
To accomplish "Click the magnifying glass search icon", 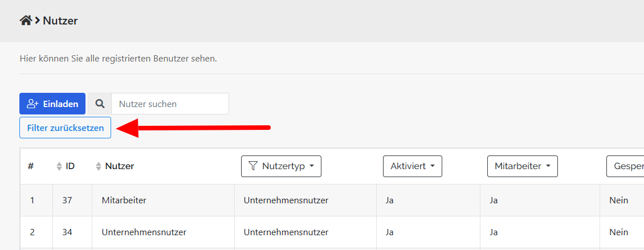I will [x=100, y=104].
